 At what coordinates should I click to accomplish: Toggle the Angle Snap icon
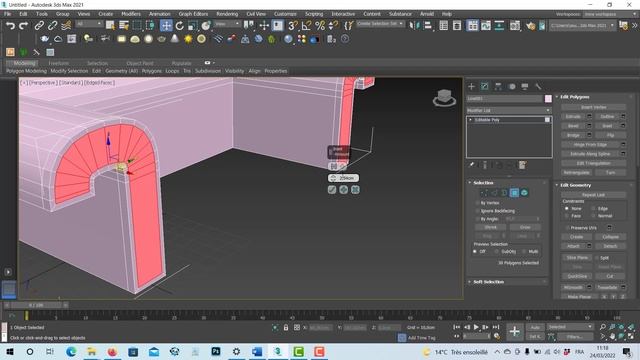tap(306, 26)
